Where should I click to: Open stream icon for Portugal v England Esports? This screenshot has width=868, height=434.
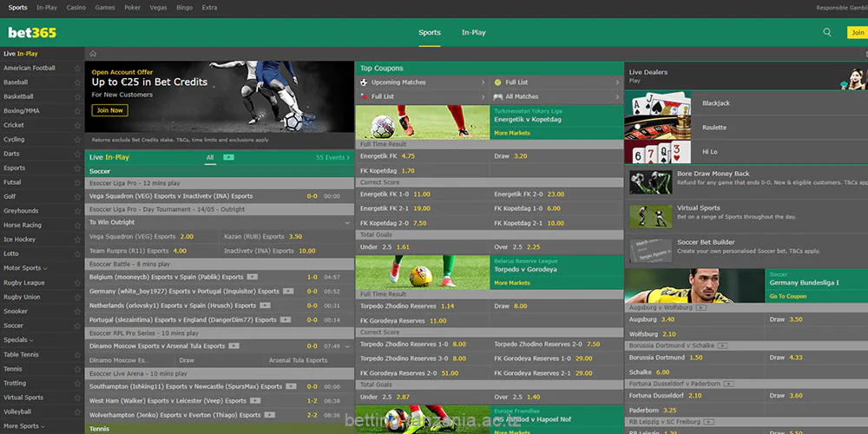[x=285, y=319]
